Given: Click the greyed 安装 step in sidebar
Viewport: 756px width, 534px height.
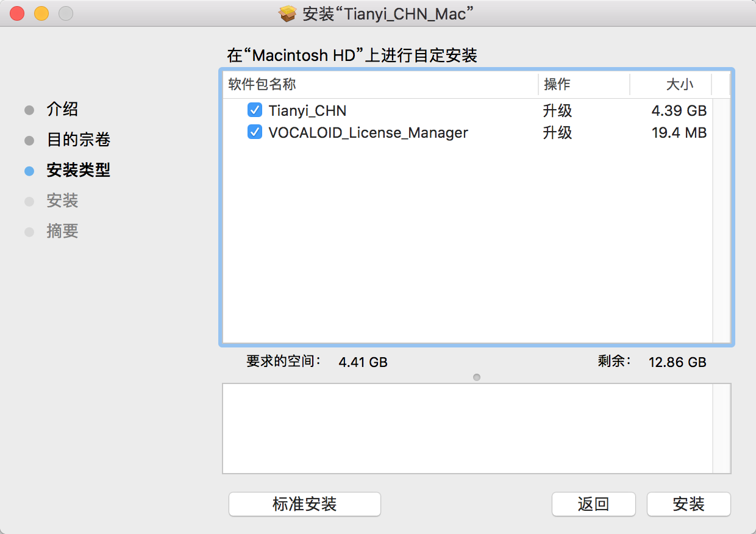Looking at the screenshot, I should (62, 201).
